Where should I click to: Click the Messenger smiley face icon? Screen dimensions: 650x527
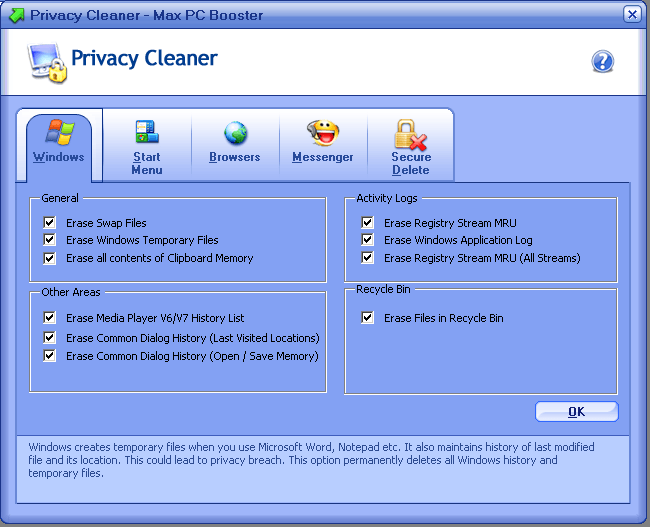point(323,133)
